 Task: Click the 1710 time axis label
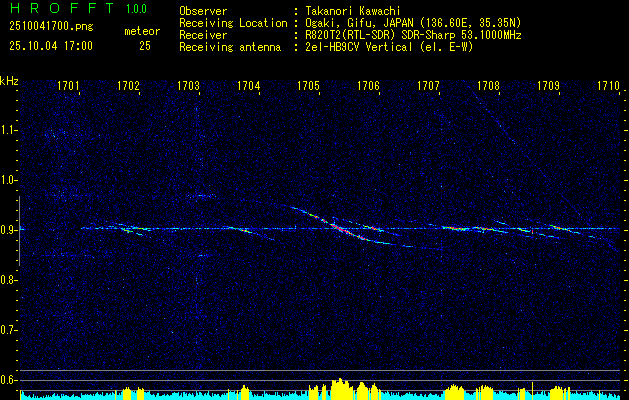pos(608,85)
